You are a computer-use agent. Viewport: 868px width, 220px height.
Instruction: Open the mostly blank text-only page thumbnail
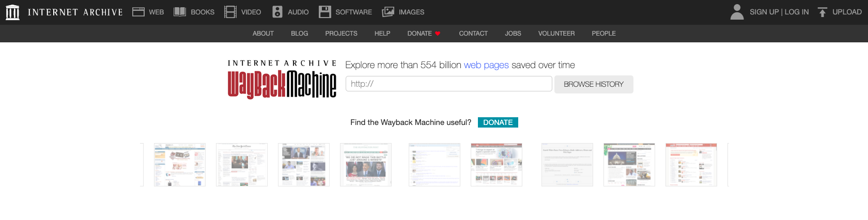(x=567, y=165)
